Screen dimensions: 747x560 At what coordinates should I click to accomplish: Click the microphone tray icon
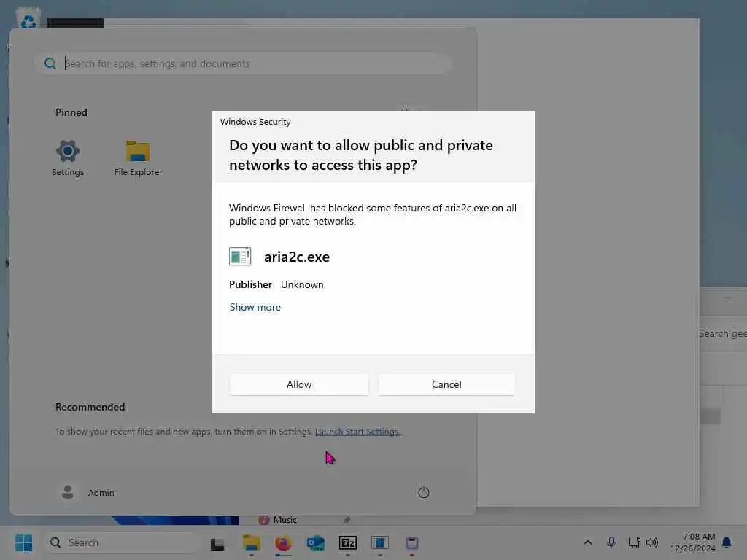[611, 542]
